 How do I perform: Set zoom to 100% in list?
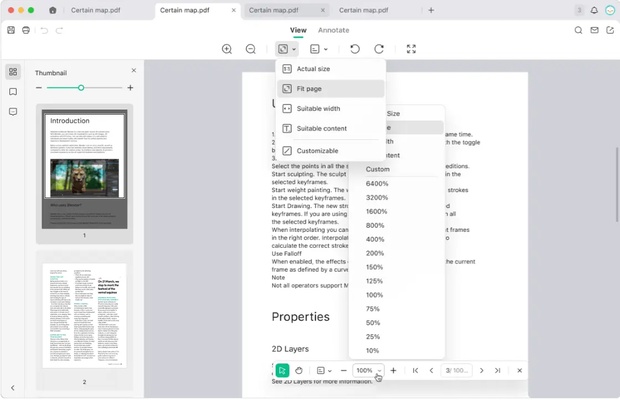(x=374, y=295)
